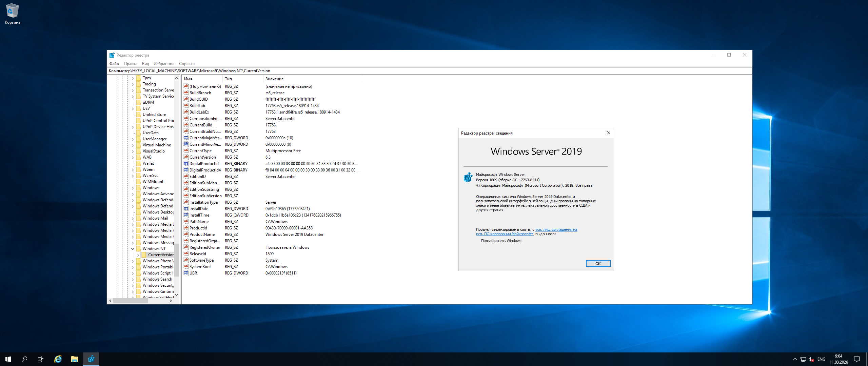Screen dimensions: 868x366
Task: Open File Explorer from the taskbar
Action: point(74,359)
